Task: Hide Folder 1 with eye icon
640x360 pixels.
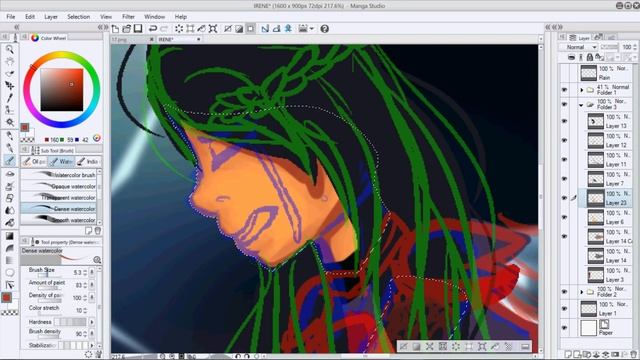Action: (x=564, y=89)
